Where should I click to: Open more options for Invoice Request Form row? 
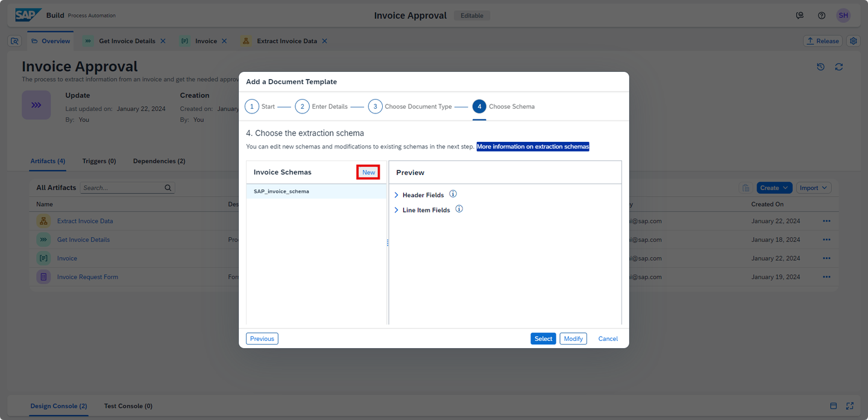tap(826, 277)
